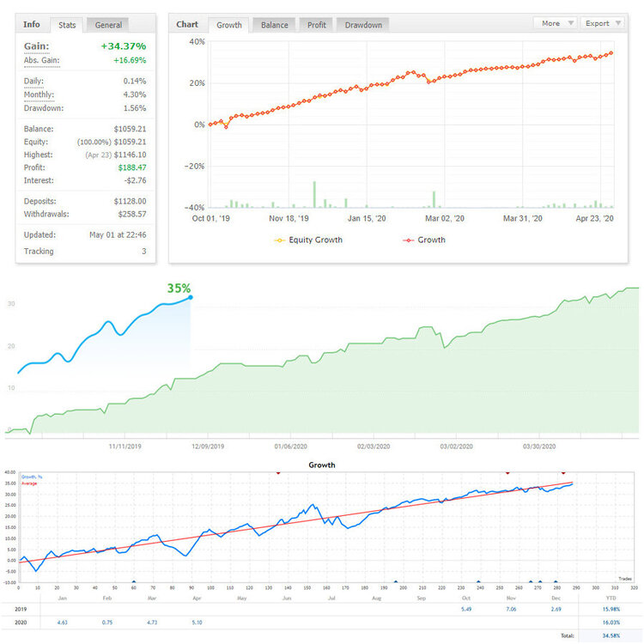This screenshot has width=644, height=644.
Task: Click the 5.49 October 2019 value
Action: (x=466, y=609)
